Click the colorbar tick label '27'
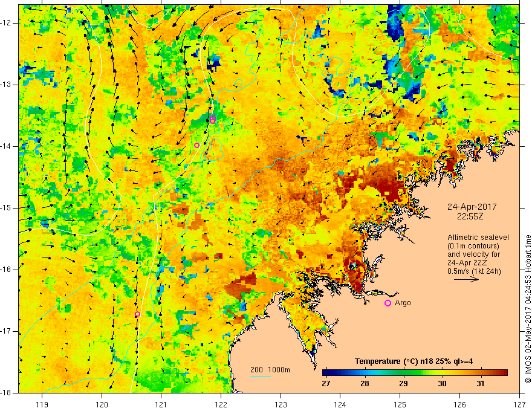The height and width of the screenshot is (411, 532). 326,384
